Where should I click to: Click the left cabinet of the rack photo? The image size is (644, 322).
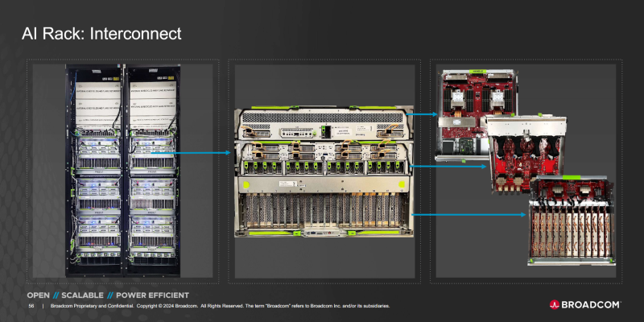(x=95, y=169)
